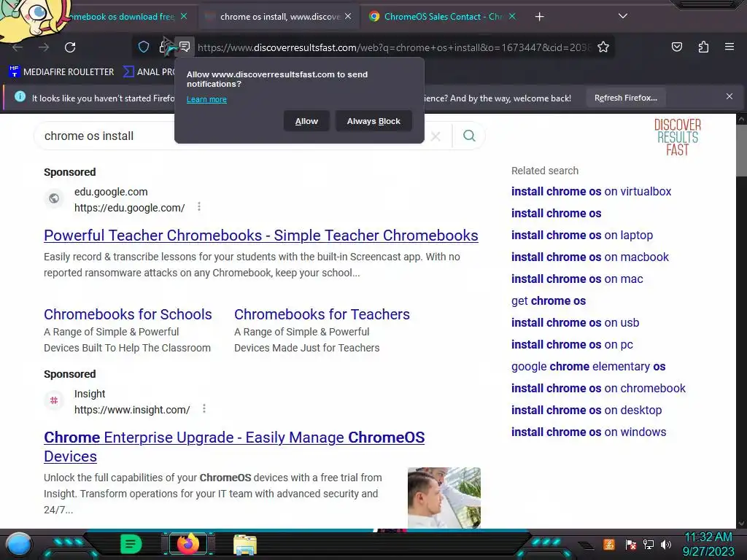This screenshot has height=560, width=747.
Task: Open Chromebooks for Teachers link
Action: pos(322,314)
